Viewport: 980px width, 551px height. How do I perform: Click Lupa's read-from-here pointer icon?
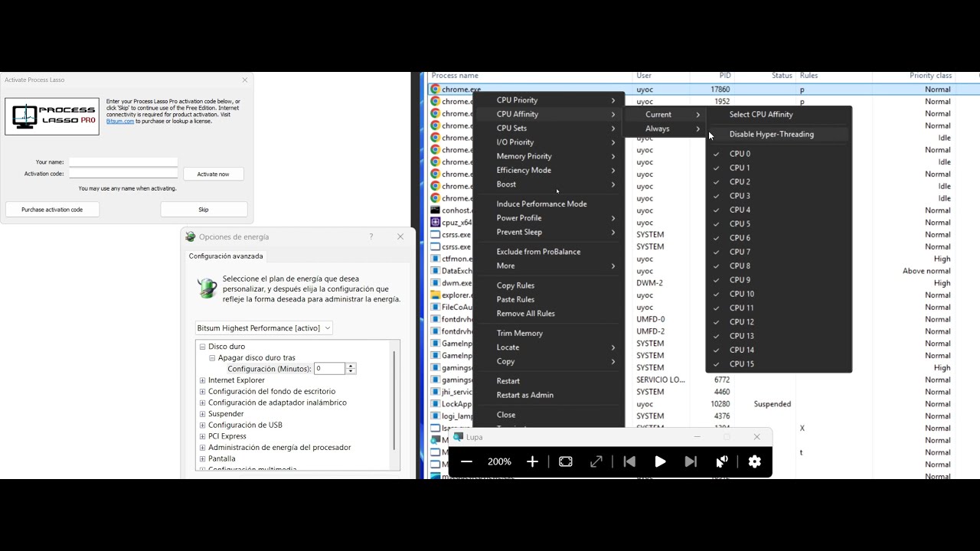tap(722, 461)
